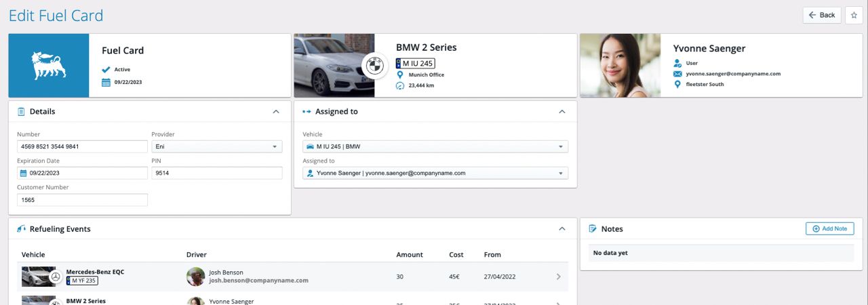Click the person icon in the Assigned to dropdown
This screenshot has height=305, width=868.
[x=310, y=173]
